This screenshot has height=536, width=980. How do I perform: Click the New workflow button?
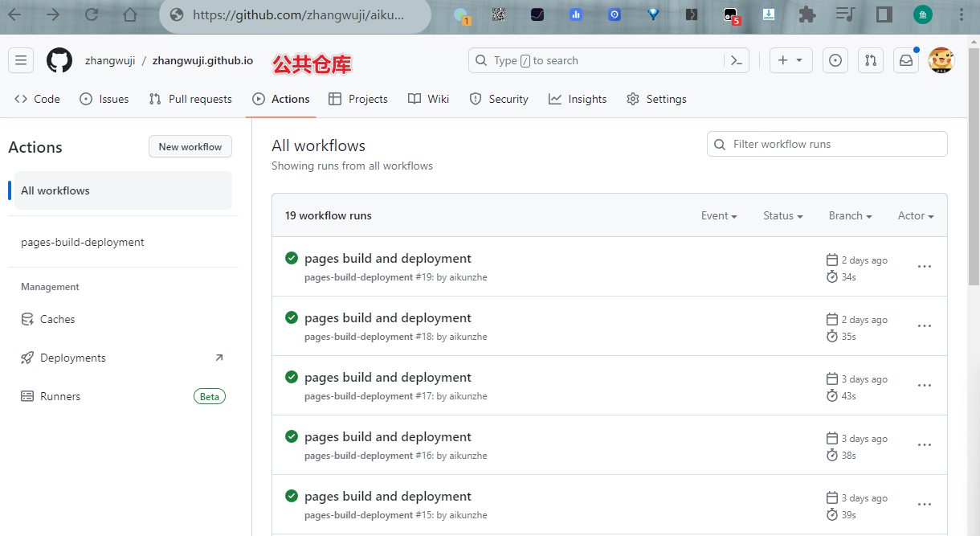pyautogui.click(x=190, y=146)
